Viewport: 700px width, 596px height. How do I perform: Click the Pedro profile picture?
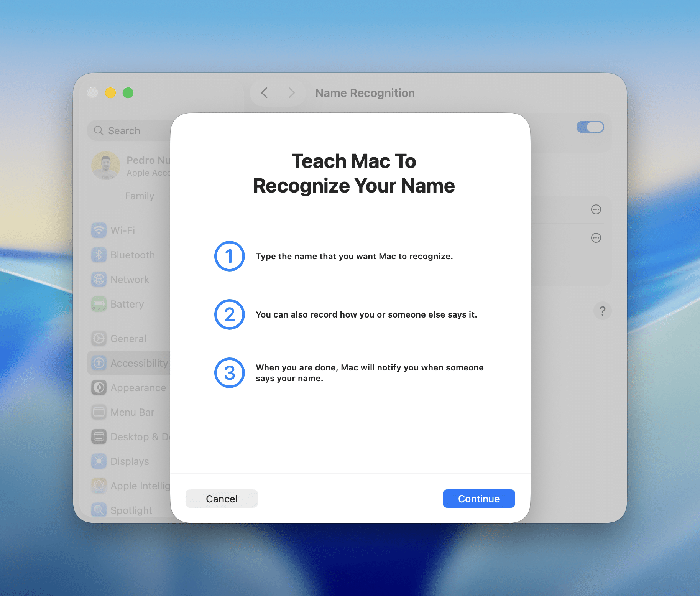pos(106,166)
